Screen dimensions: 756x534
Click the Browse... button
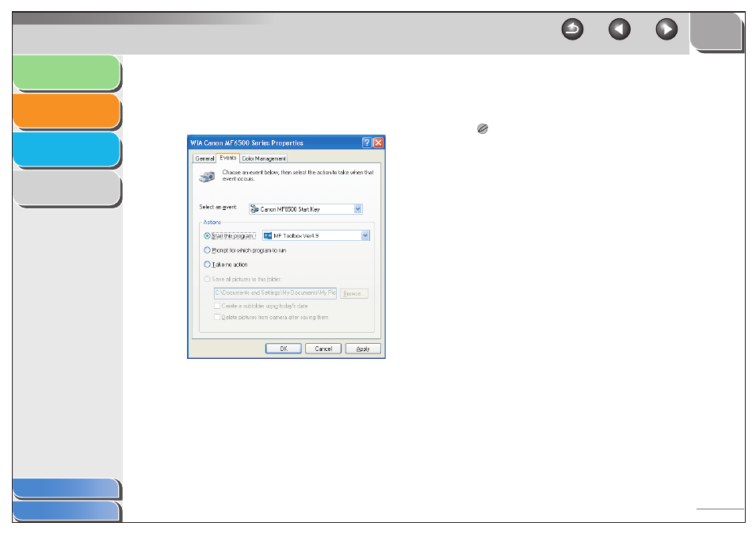click(x=354, y=293)
